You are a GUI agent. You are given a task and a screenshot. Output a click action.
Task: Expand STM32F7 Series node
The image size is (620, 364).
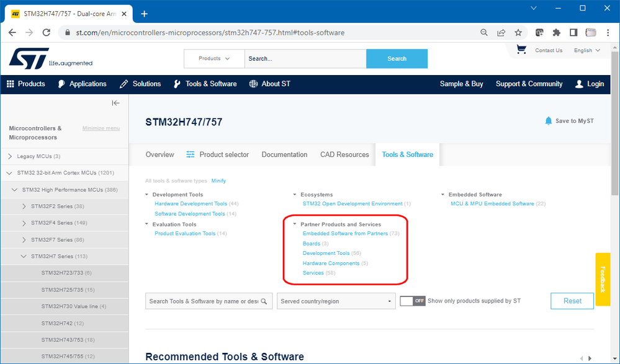point(24,240)
